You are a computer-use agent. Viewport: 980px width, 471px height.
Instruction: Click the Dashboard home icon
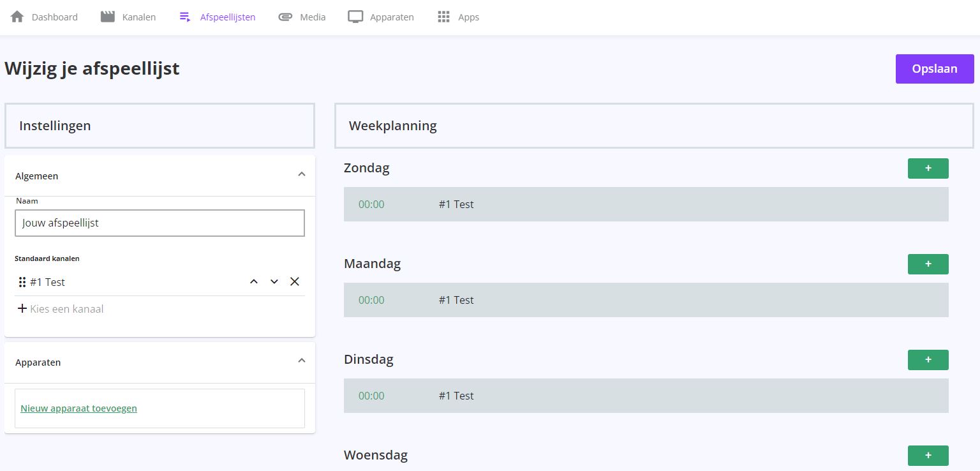[x=17, y=17]
